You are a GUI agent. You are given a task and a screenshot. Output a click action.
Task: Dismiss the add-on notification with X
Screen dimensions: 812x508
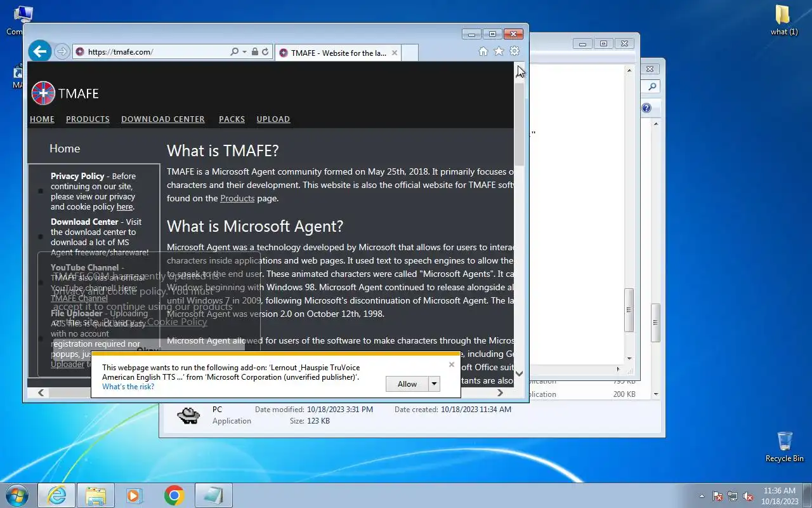click(x=451, y=364)
